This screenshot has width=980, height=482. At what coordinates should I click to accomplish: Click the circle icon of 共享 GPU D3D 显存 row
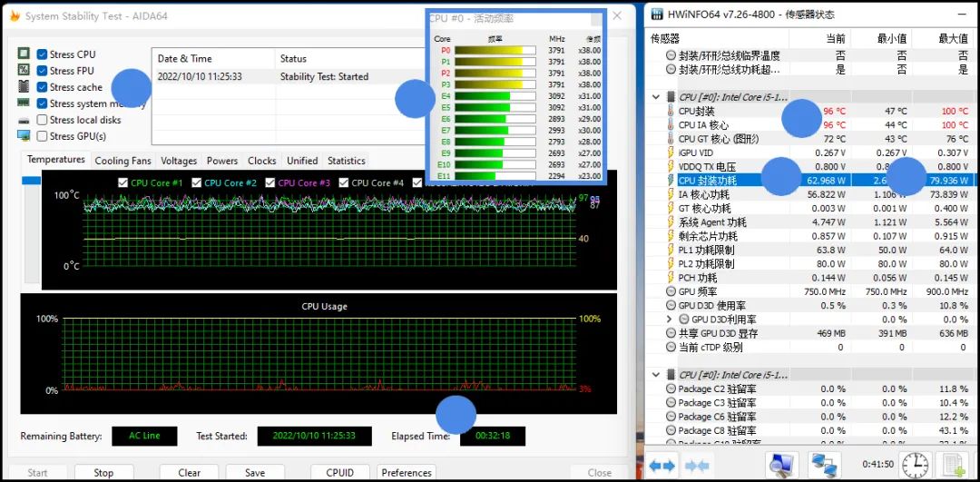tap(671, 333)
